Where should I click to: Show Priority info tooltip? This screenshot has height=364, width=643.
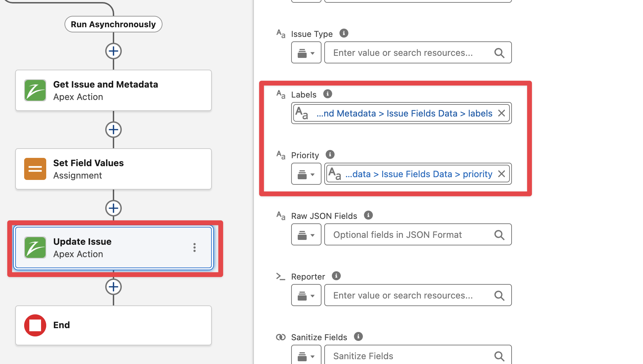click(330, 154)
